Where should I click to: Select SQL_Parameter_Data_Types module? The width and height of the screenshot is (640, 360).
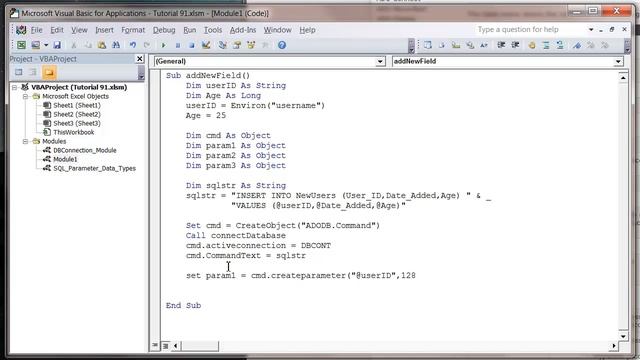(94, 168)
